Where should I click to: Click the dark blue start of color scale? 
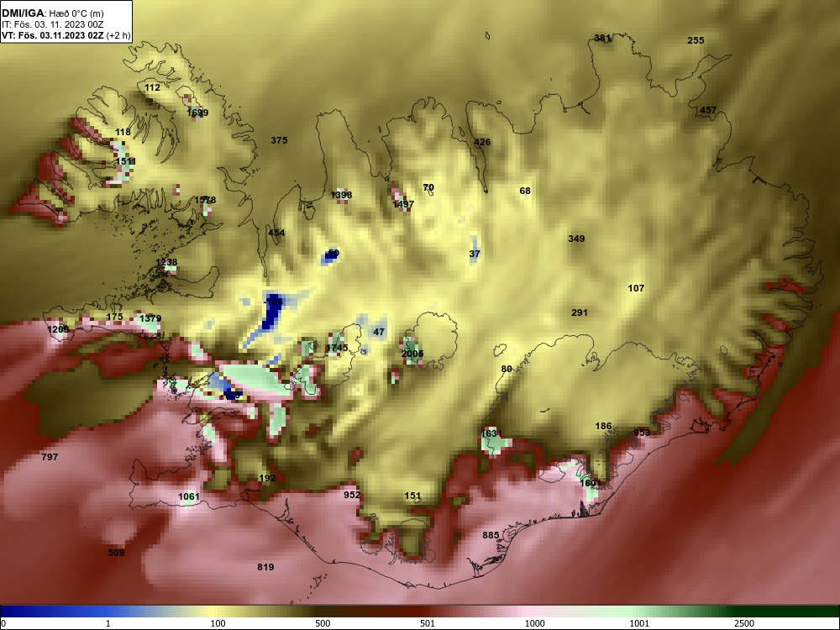point(11,612)
